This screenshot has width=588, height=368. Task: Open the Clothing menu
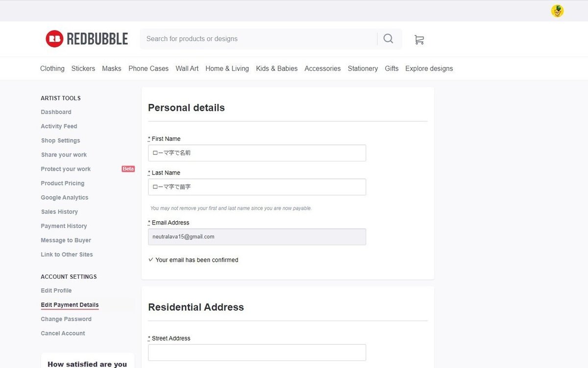tap(52, 69)
